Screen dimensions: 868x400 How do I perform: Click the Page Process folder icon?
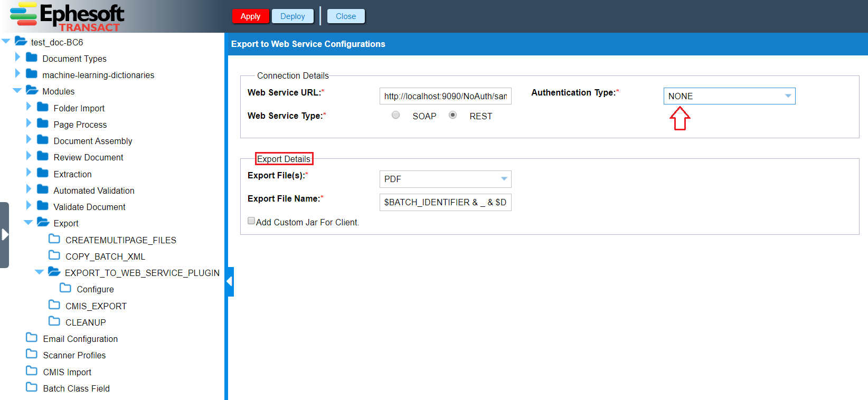pos(43,123)
